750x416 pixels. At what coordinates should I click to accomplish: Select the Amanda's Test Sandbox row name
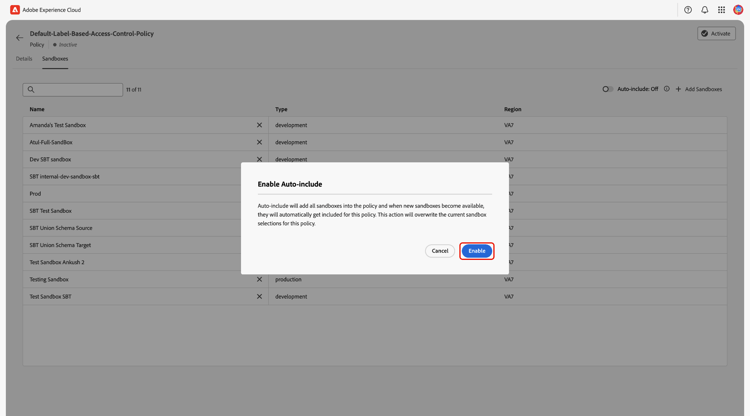(58, 125)
